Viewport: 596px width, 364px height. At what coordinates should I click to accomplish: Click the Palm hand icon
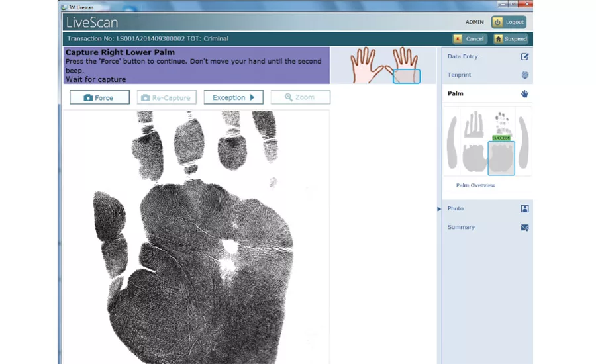tap(524, 94)
